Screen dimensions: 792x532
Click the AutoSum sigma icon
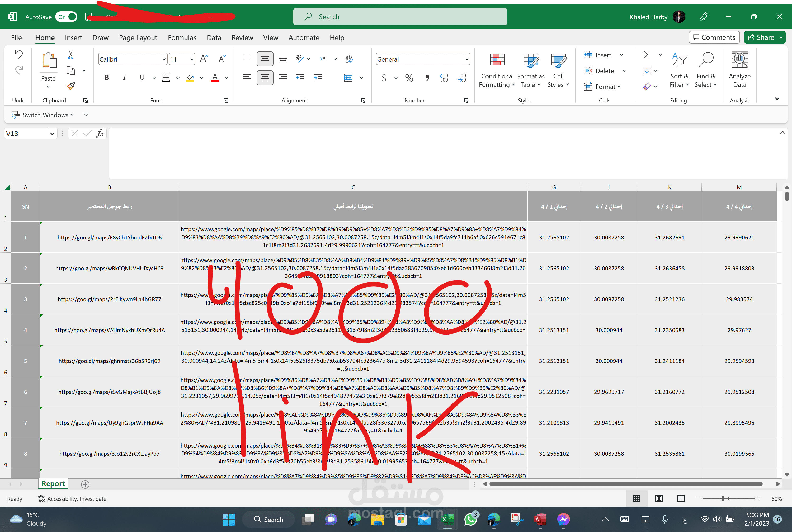[x=647, y=55]
